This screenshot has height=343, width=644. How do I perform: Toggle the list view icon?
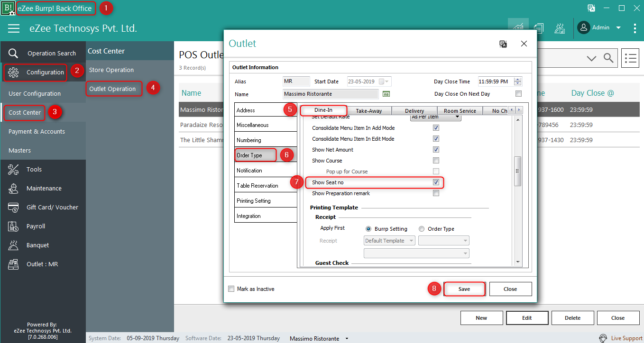point(630,58)
